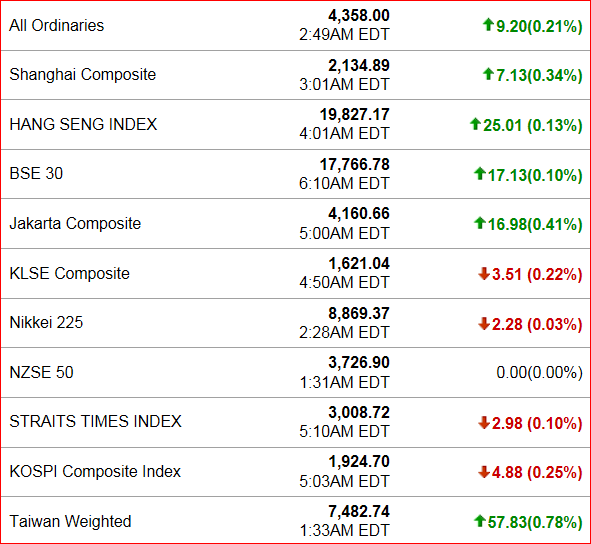This screenshot has height=544, width=591.
Task: Click the up arrow next to HANG SENG 25.01
Action: point(476,124)
